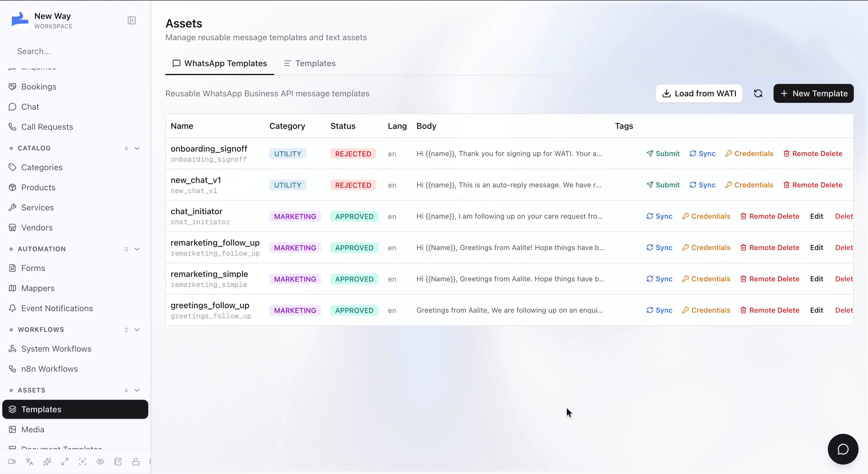This screenshot has width=868, height=474.
Task: Edit the remarketing_simple template
Action: coord(817,279)
